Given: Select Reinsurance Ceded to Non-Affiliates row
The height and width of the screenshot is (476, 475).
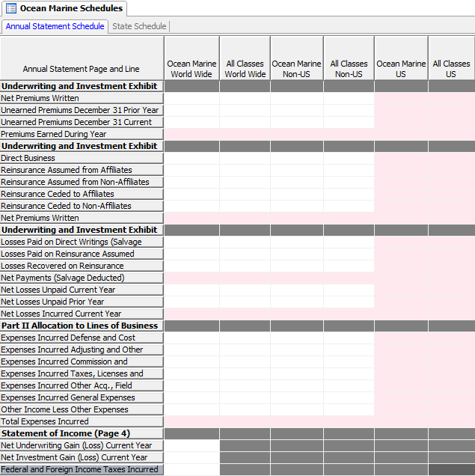Looking at the screenshot, I should (x=82, y=206).
